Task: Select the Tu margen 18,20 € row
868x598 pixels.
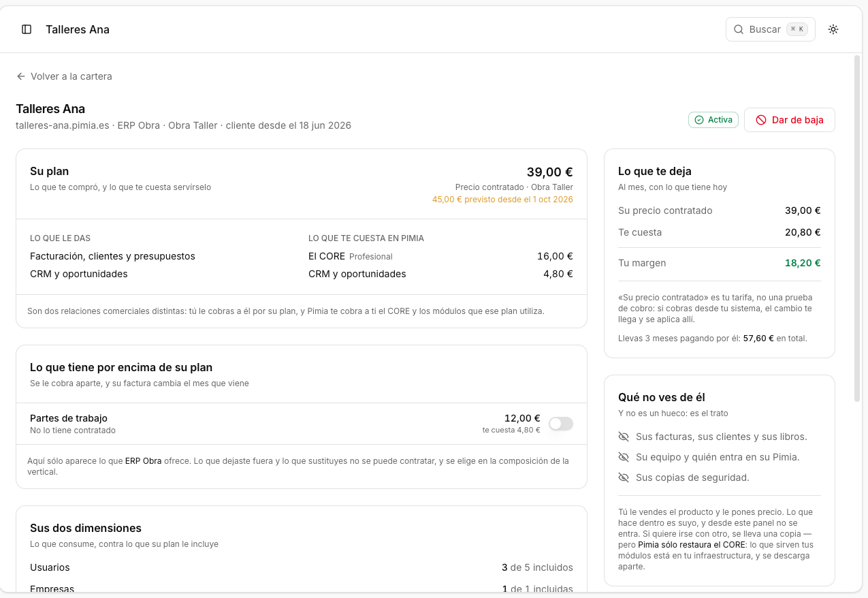Action: [720, 263]
